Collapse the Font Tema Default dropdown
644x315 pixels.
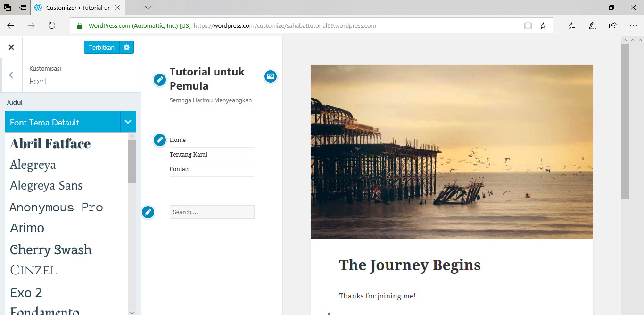(x=128, y=122)
